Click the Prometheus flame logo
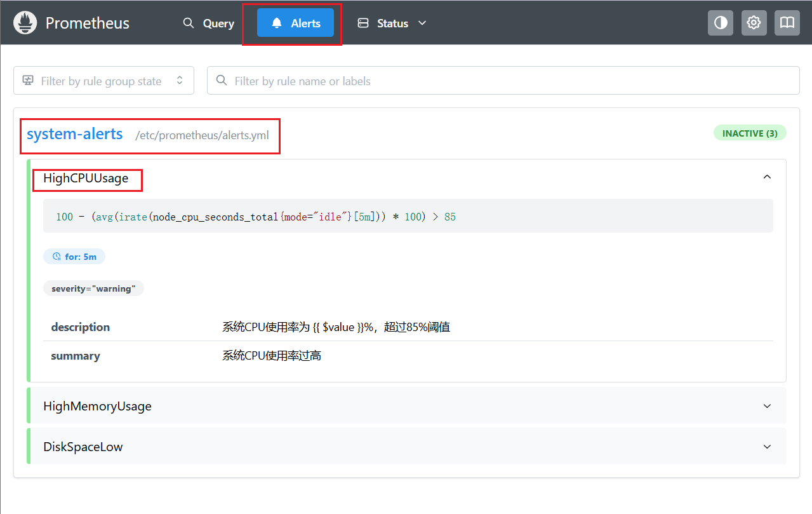 click(25, 24)
